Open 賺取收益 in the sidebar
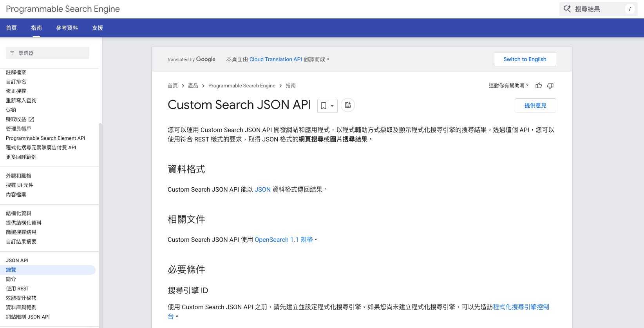Viewport: 644px width, 328px height. coord(16,120)
